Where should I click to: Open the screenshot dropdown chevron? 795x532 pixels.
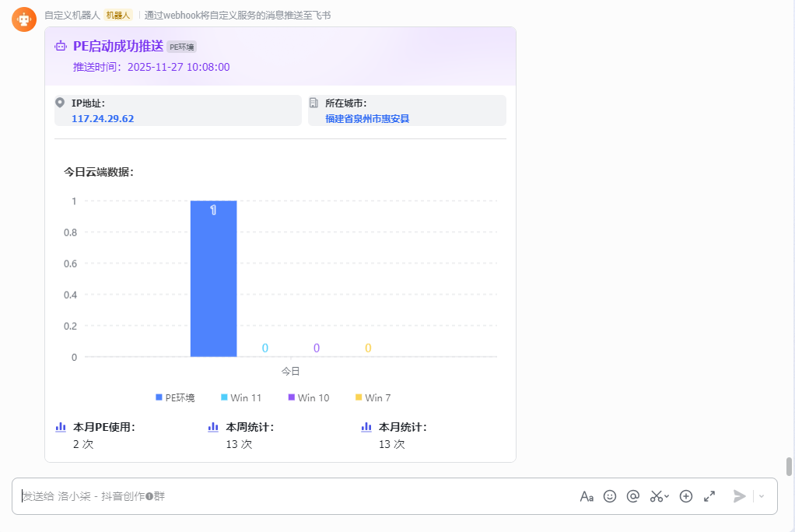[666, 496]
